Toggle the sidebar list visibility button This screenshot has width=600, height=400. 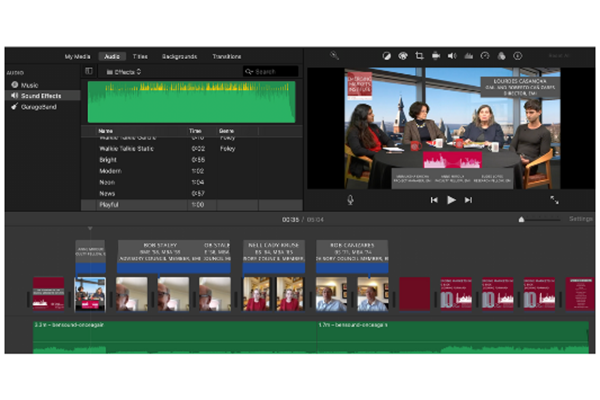(88, 72)
